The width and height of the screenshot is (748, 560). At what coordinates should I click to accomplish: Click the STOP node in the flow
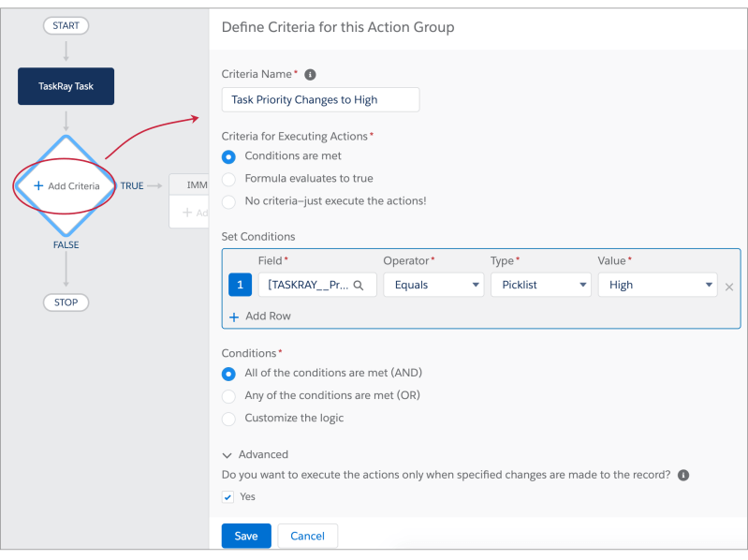click(x=66, y=302)
